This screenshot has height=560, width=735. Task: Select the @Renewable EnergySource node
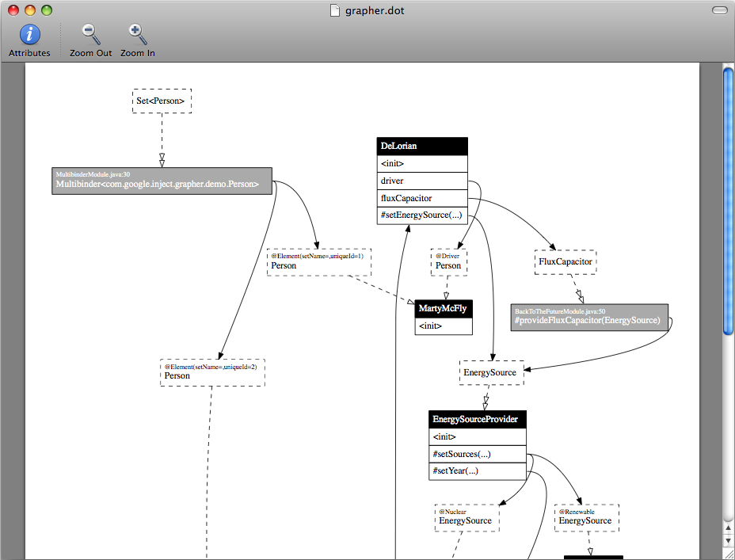point(586,517)
